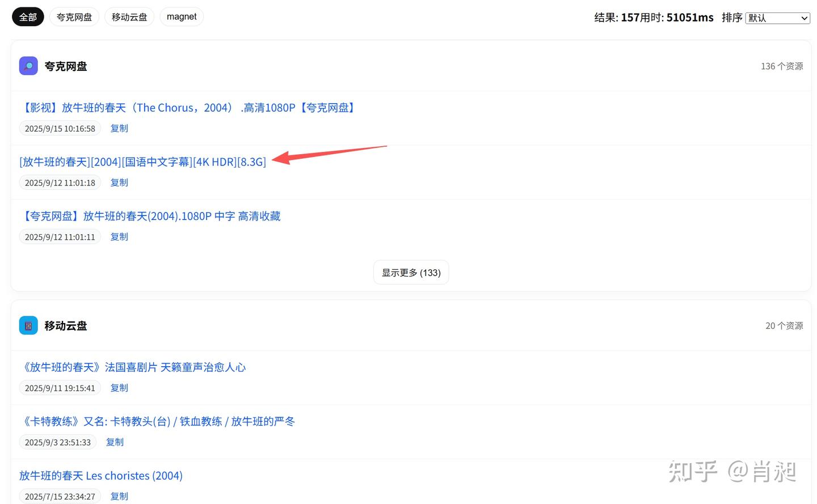Click the 2025/9/15 10:16:58 timestamp chip
The height and width of the screenshot is (504, 817).
pyautogui.click(x=60, y=128)
